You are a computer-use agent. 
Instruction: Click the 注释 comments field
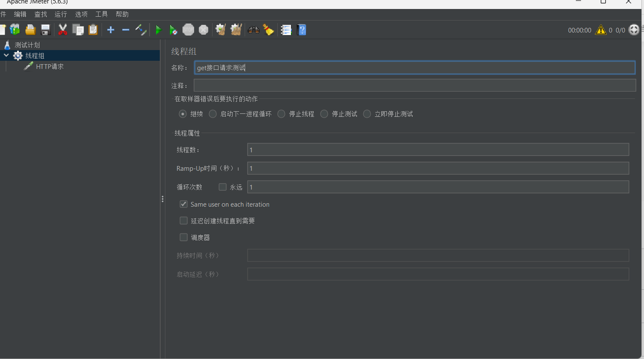click(415, 85)
